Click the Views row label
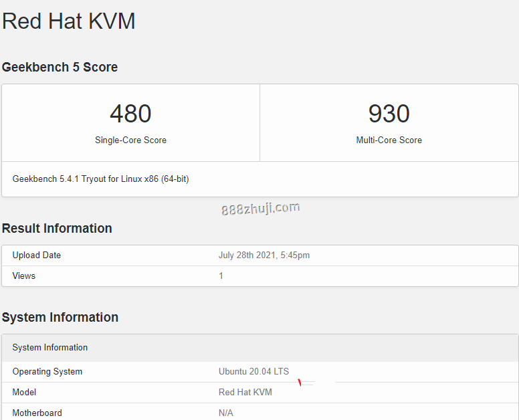 tap(24, 276)
